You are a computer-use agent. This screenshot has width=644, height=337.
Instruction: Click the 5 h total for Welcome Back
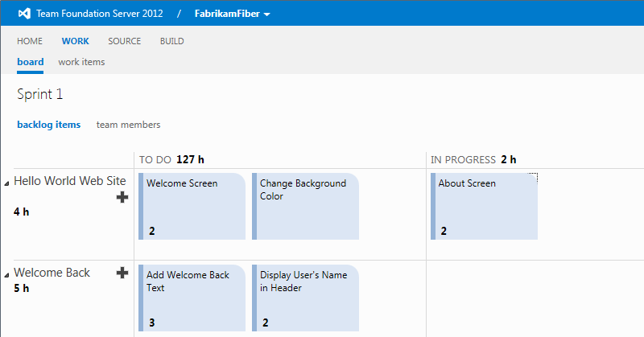point(22,288)
